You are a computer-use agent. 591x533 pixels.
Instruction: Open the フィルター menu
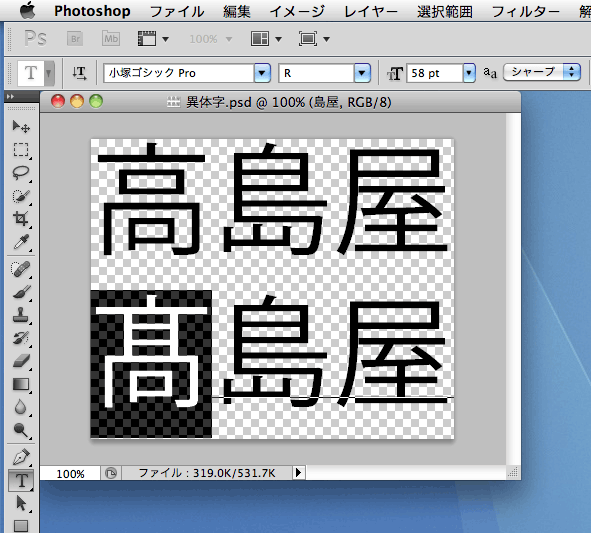[x=525, y=12]
